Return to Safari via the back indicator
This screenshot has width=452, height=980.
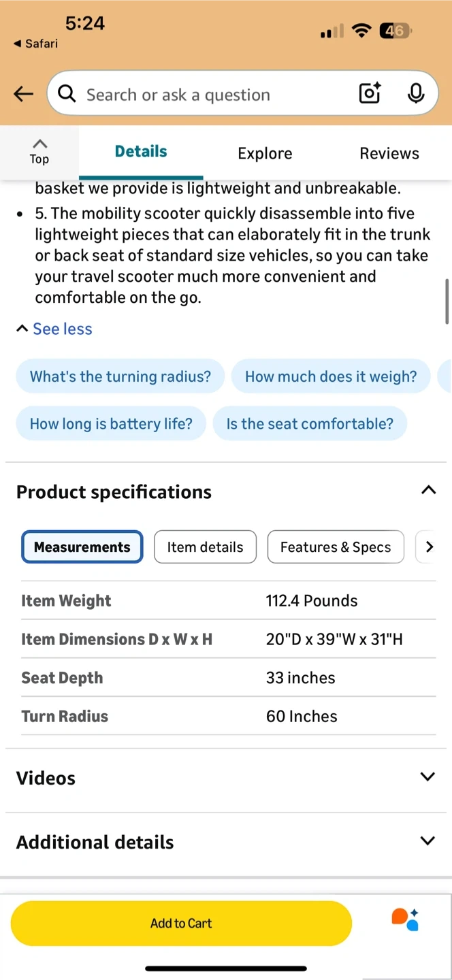pyautogui.click(x=35, y=44)
